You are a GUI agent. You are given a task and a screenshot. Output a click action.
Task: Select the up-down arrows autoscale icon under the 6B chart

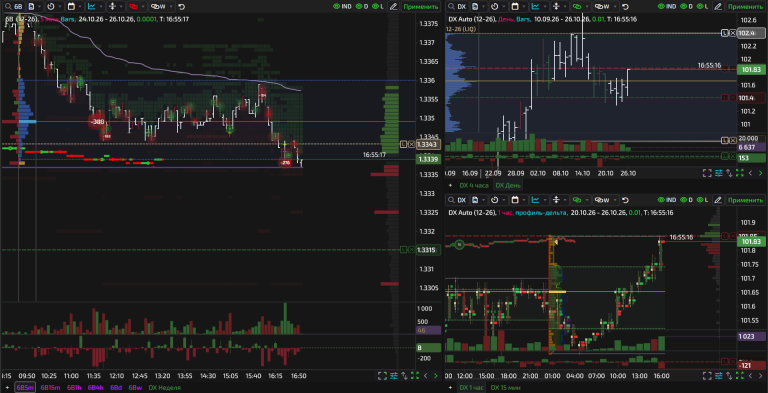pos(404,376)
